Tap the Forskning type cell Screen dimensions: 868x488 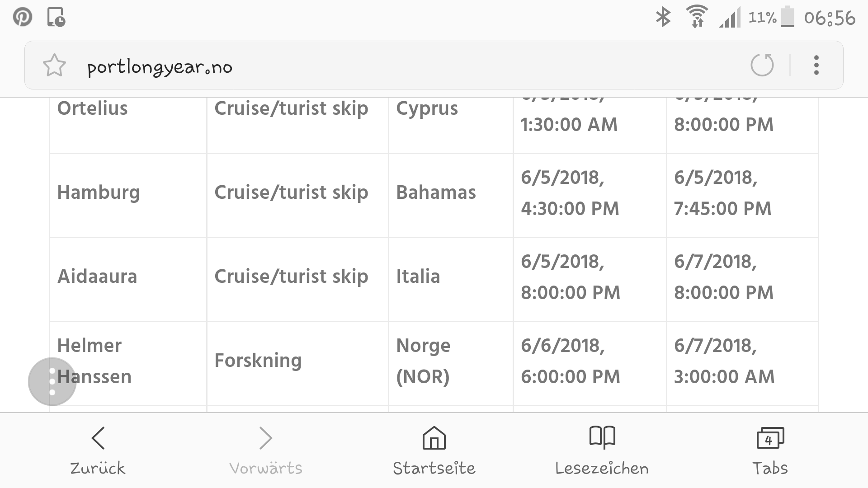pyautogui.click(x=258, y=361)
